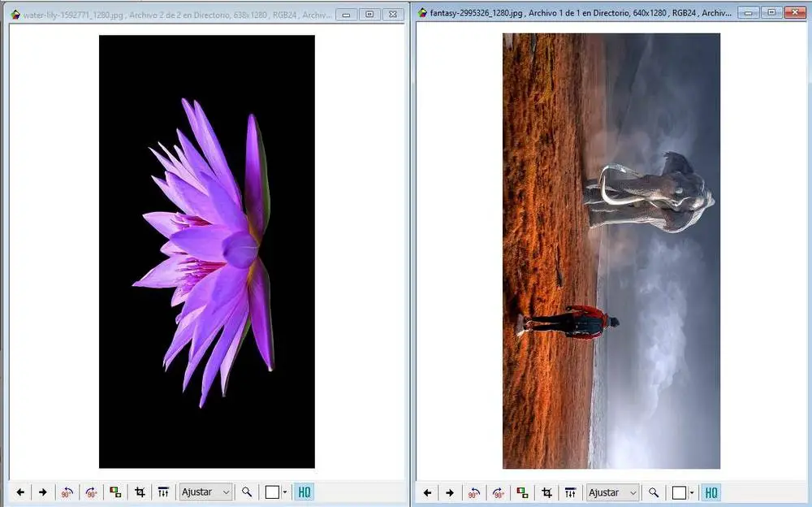The image size is (812, 507).
Task: Click app icon in water-lily title bar
Action: pyautogui.click(x=15, y=15)
